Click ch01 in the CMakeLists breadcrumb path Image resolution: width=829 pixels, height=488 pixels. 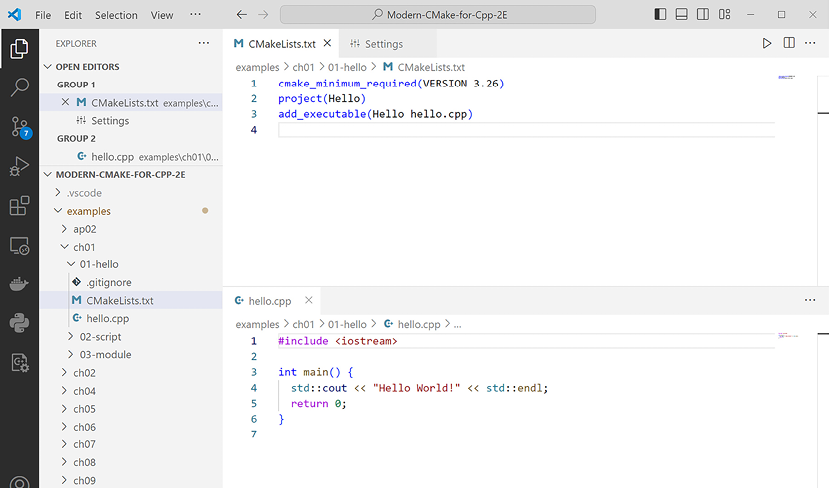coord(304,67)
